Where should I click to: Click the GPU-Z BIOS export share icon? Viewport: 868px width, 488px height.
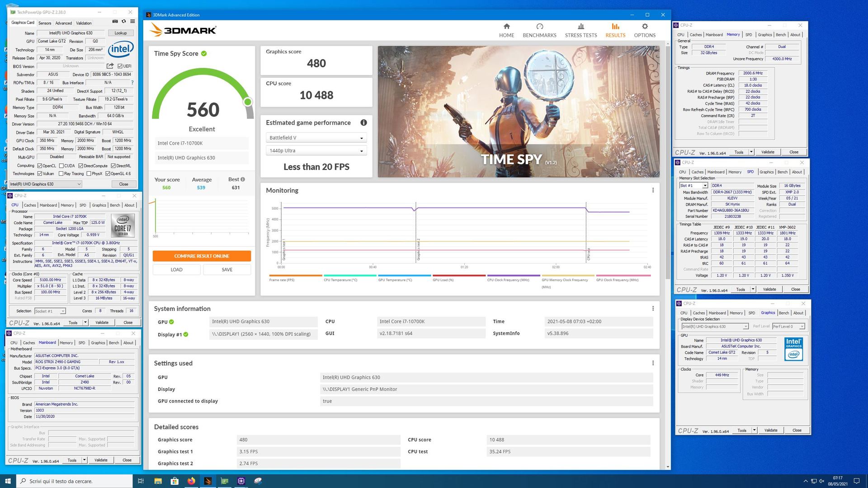(x=110, y=66)
